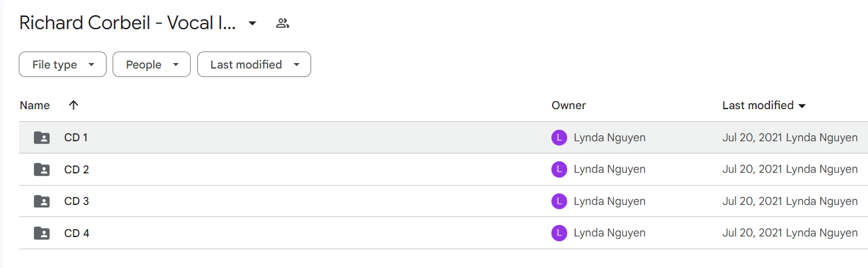Click the Owner column header
The image size is (868, 268).
click(568, 106)
